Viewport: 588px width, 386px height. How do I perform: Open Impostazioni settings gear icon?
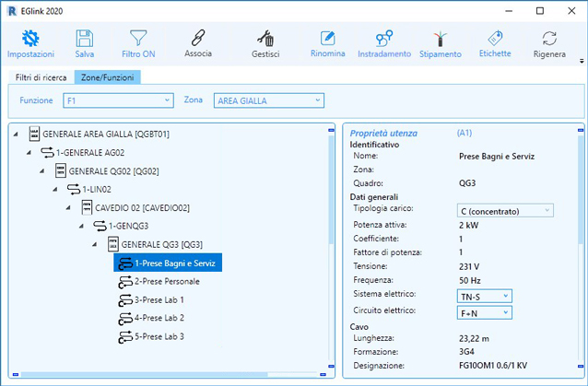pos(30,38)
